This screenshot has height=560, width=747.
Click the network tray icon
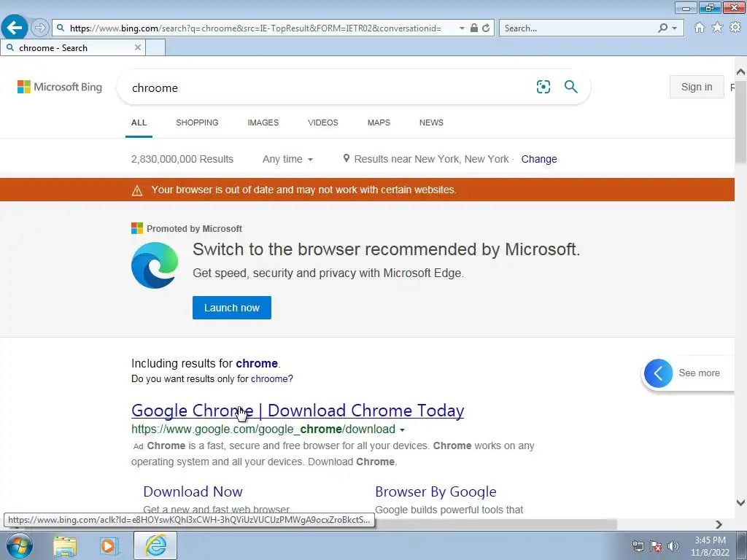click(638, 546)
